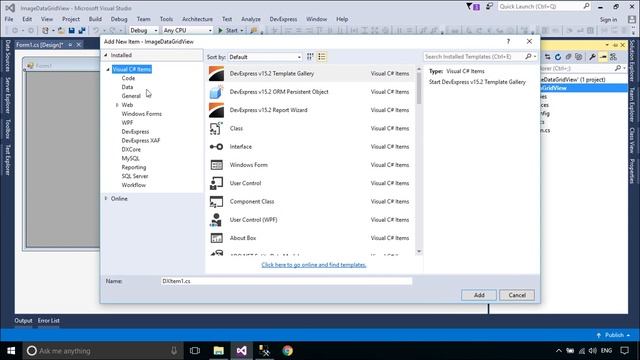Expand the Online section
The width and height of the screenshot is (640, 360).
point(106,198)
